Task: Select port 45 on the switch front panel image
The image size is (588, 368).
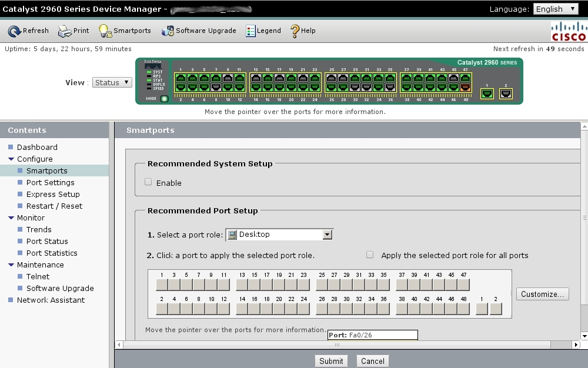Action: (x=454, y=78)
